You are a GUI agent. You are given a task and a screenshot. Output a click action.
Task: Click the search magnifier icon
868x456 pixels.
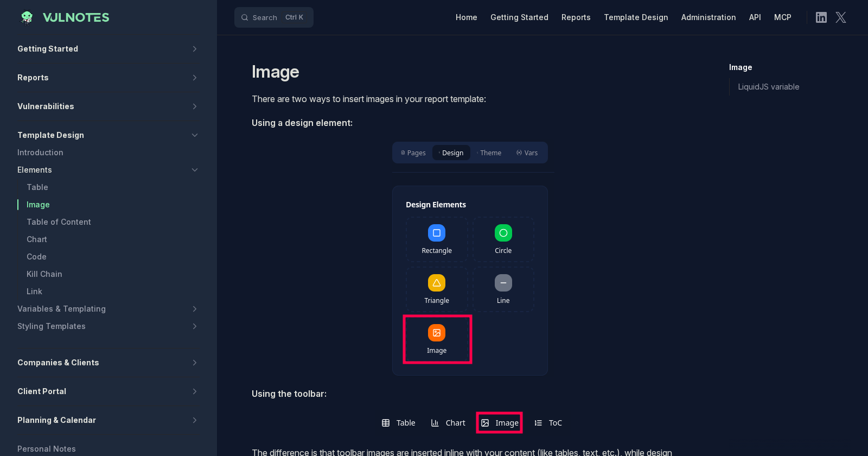pos(245,17)
